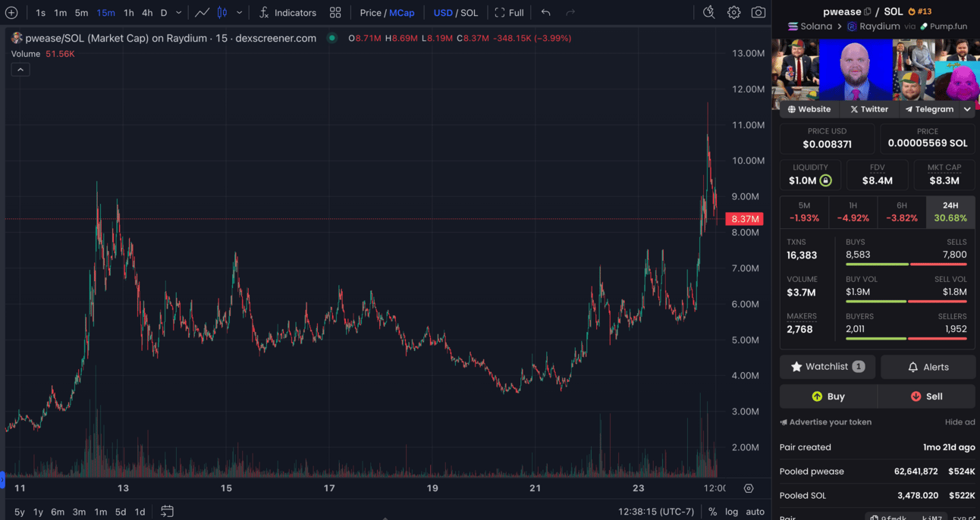Switch chart to Price mode
The height and width of the screenshot is (520, 980).
(370, 13)
